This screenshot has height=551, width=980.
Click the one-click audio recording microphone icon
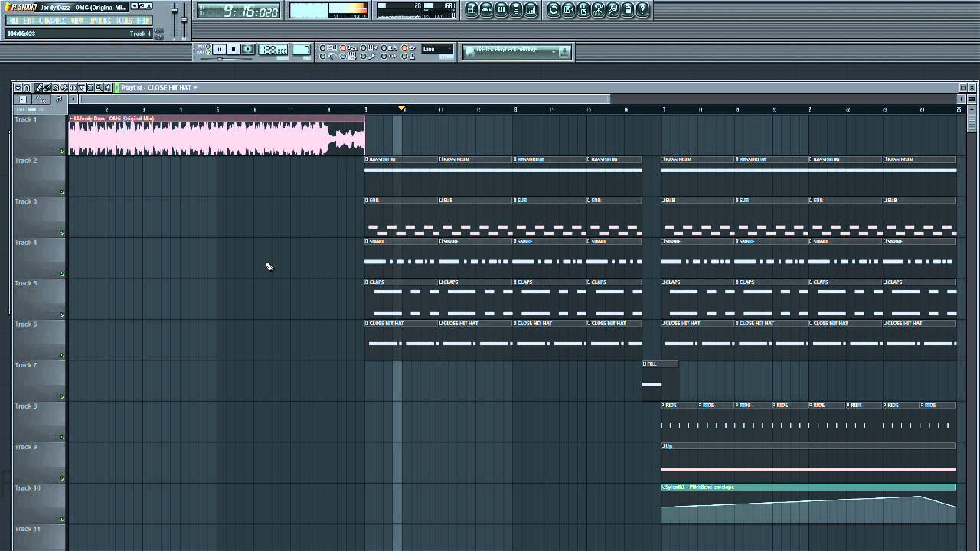[x=612, y=9]
